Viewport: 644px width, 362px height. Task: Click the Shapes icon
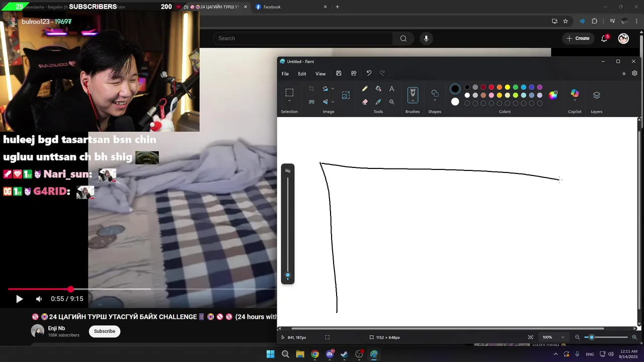435,93
